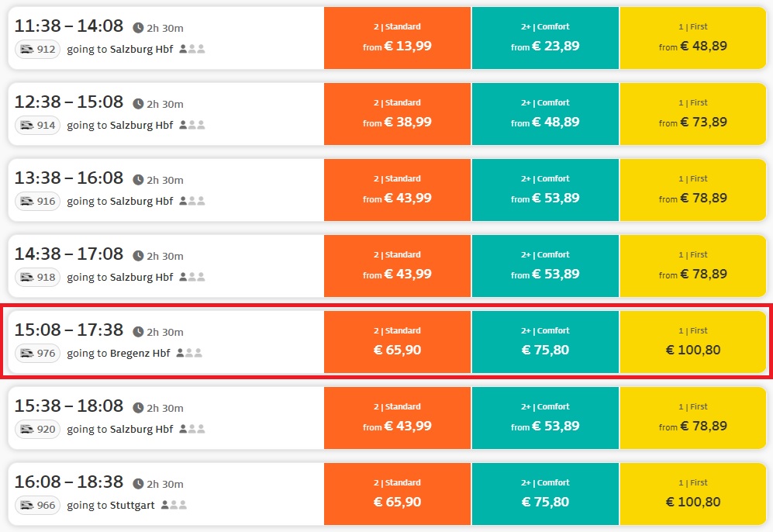
Task: Click the train 976 number badge
Action: (37, 353)
